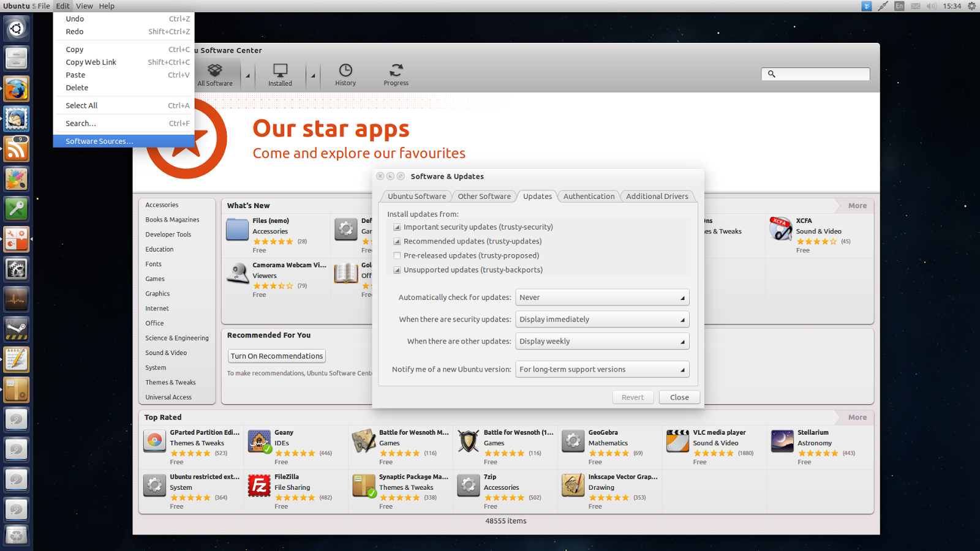Click the FileZilla app icon
The width and height of the screenshot is (980, 551).
click(259, 485)
